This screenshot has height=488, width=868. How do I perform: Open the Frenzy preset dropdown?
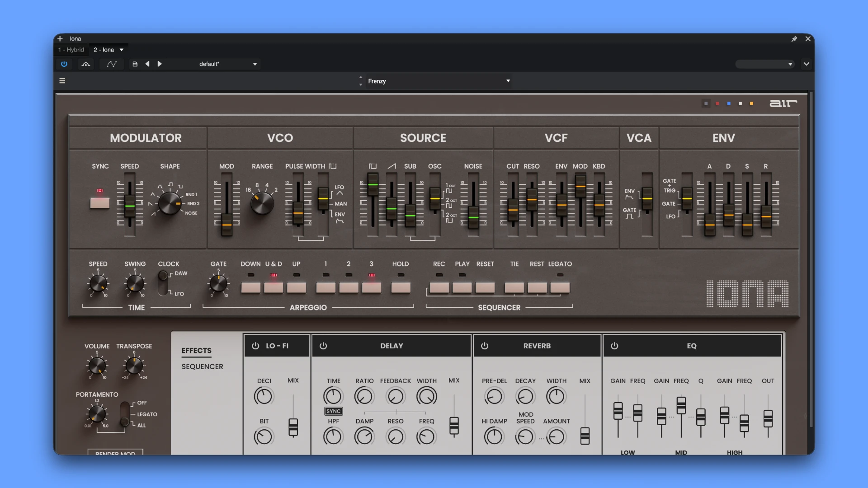click(x=439, y=81)
